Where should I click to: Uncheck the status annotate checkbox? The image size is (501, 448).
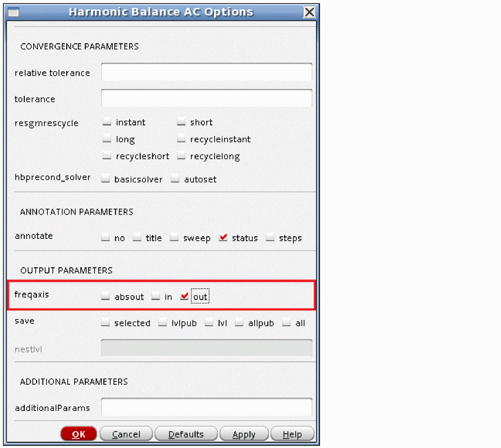click(x=223, y=237)
